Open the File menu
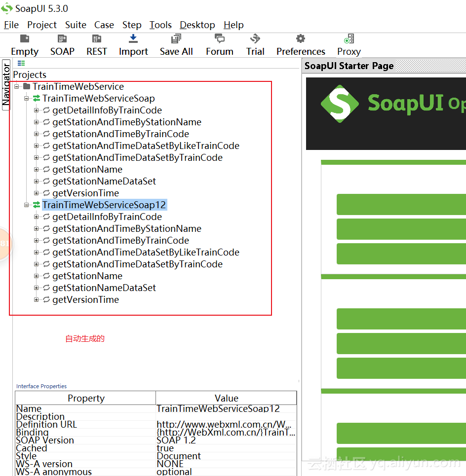This screenshot has height=476, width=466. coord(11,25)
